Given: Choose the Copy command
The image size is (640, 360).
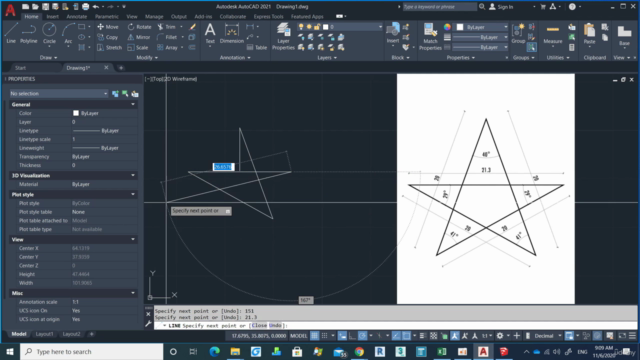Looking at the screenshot, I should tap(108, 37).
